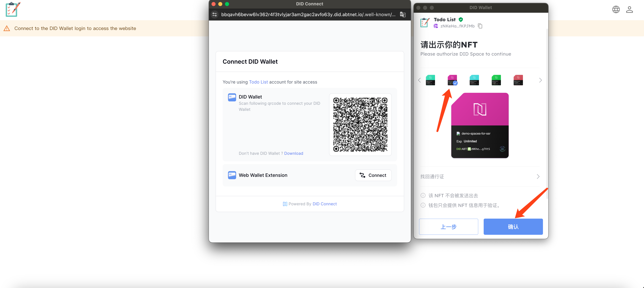Viewport: 644px width, 288px height.
Task: Open the user account icon
Action: (629, 9)
